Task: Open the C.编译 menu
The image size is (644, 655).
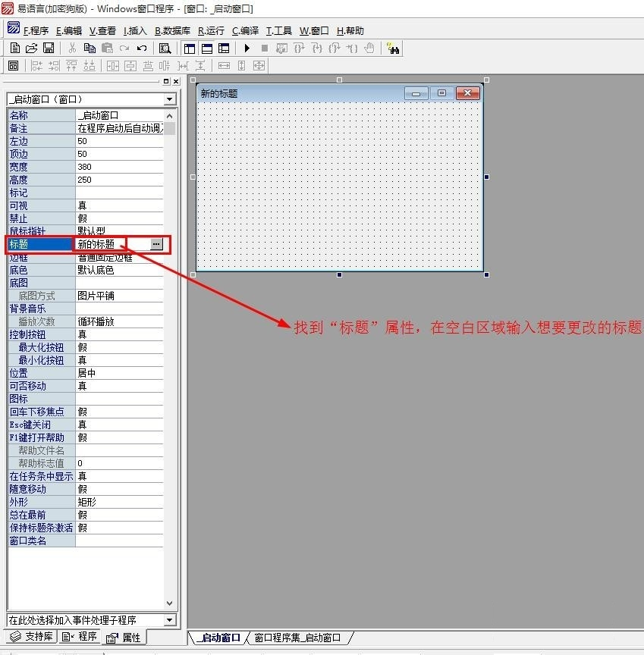Action: (245, 31)
